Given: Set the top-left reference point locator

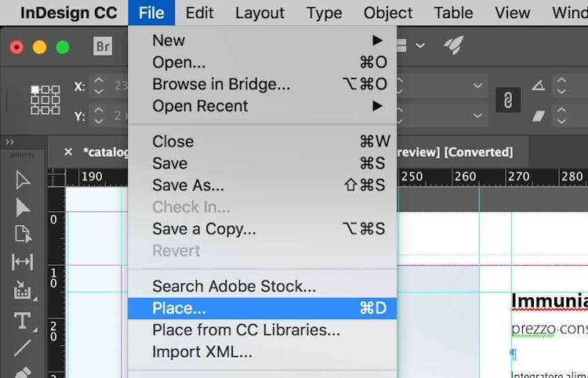Looking at the screenshot, I should coord(35,89).
